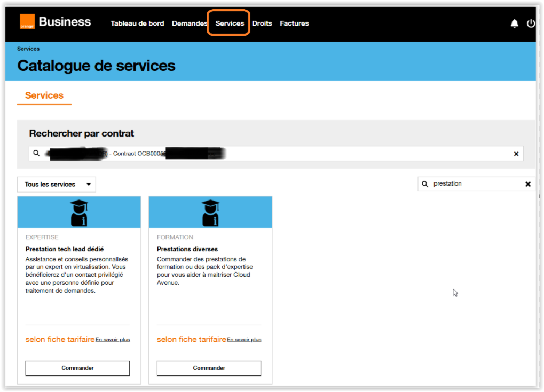Go to the Demandes menu item

coord(189,23)
